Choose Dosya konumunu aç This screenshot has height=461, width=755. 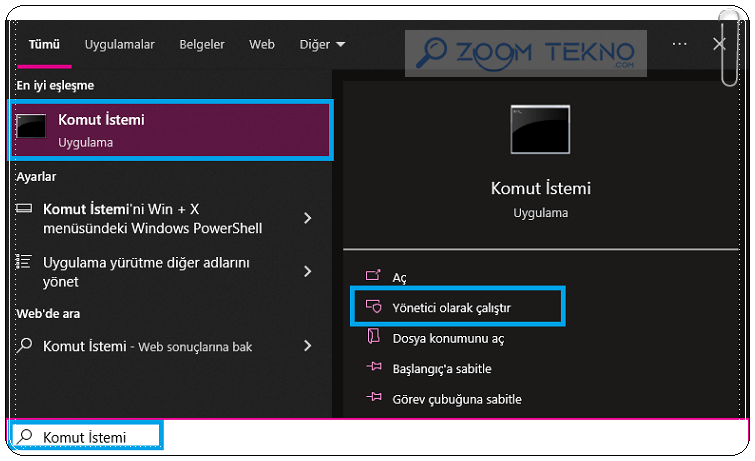tap(448, 339)
